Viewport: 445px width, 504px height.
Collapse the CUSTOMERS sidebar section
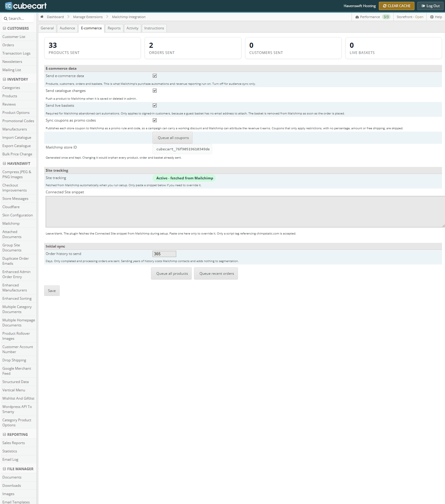click(x=4, y=28)
